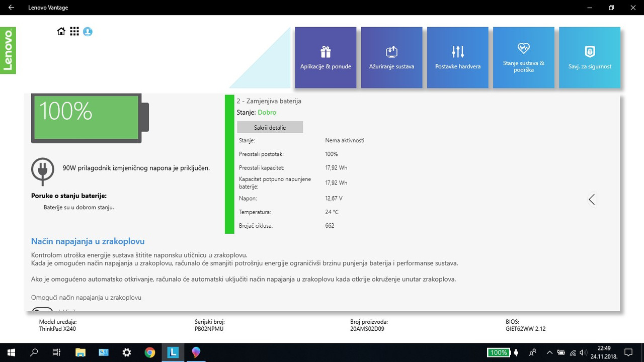644x362 pixels.
Task: Open Settings gear on taskbar
Action: 127,352
